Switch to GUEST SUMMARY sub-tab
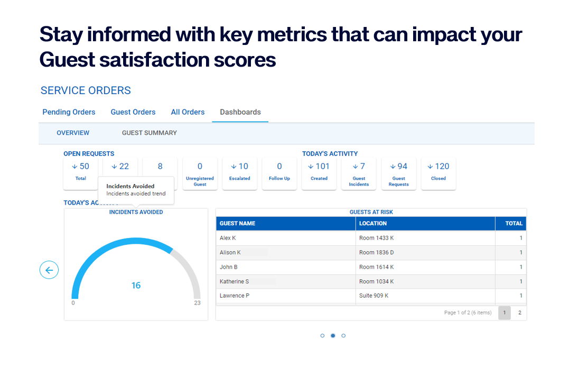Screen dimensions: 588x368 pos(150,133)
